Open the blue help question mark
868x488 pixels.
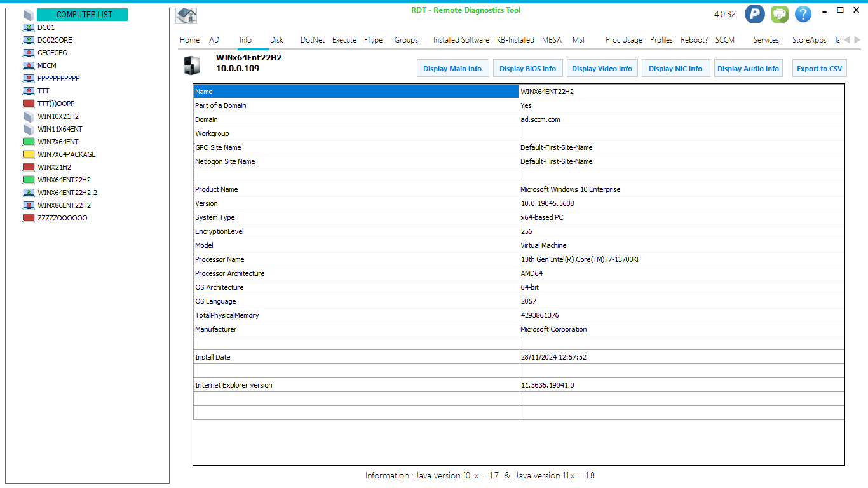point(803,14)
